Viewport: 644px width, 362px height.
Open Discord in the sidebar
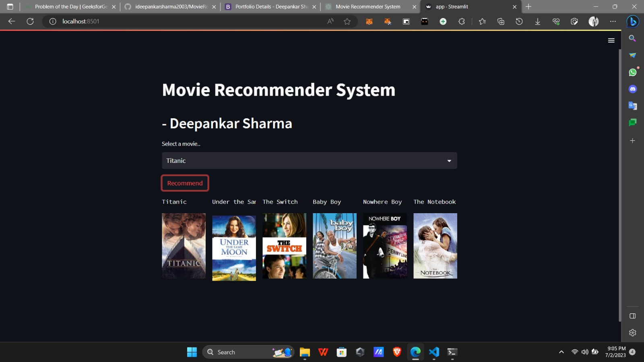point(633,89)
